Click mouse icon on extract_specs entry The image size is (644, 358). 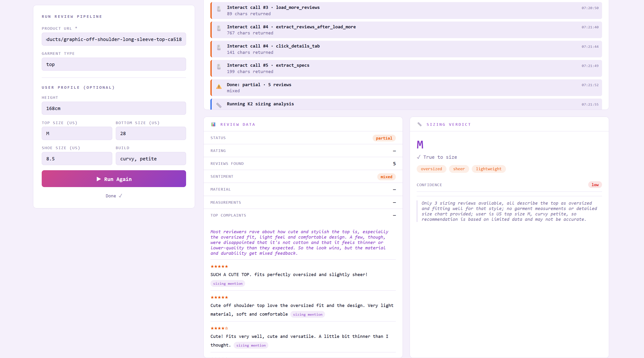[219, 67]
